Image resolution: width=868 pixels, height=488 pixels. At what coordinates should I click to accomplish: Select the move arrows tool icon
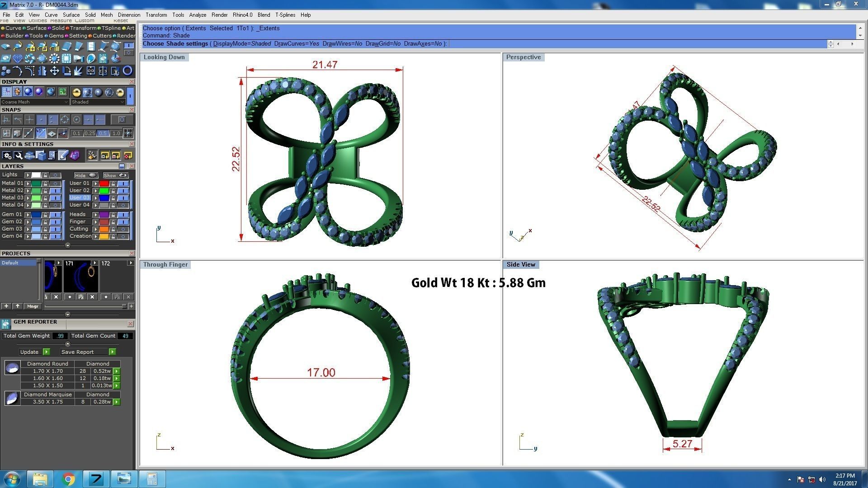click(x=54, y=70)
